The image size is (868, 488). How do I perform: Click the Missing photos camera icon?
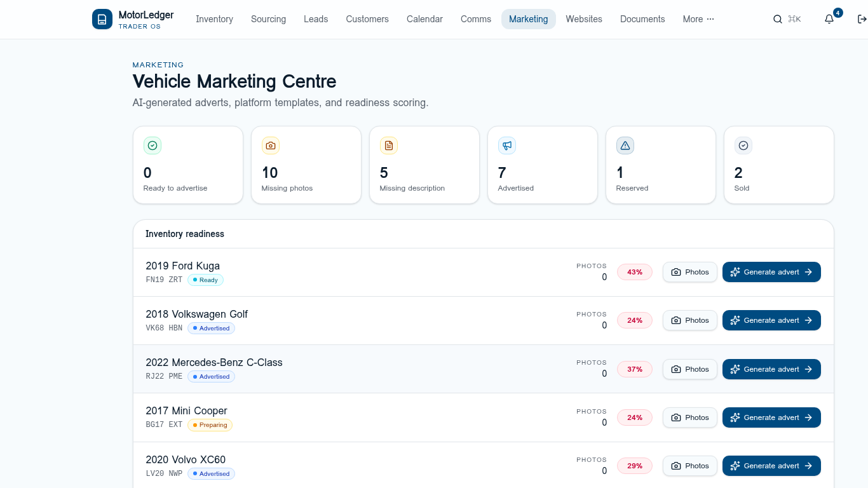pos(271,146)
